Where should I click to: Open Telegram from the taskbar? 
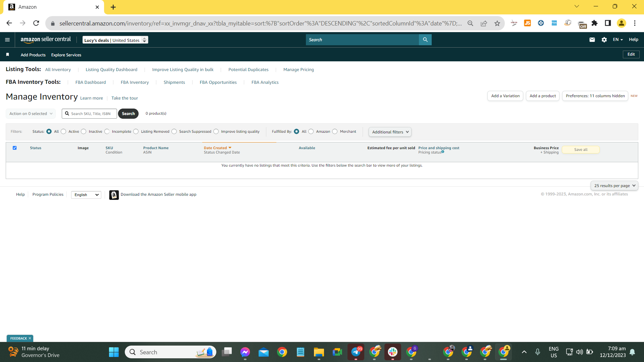point(356,352)
